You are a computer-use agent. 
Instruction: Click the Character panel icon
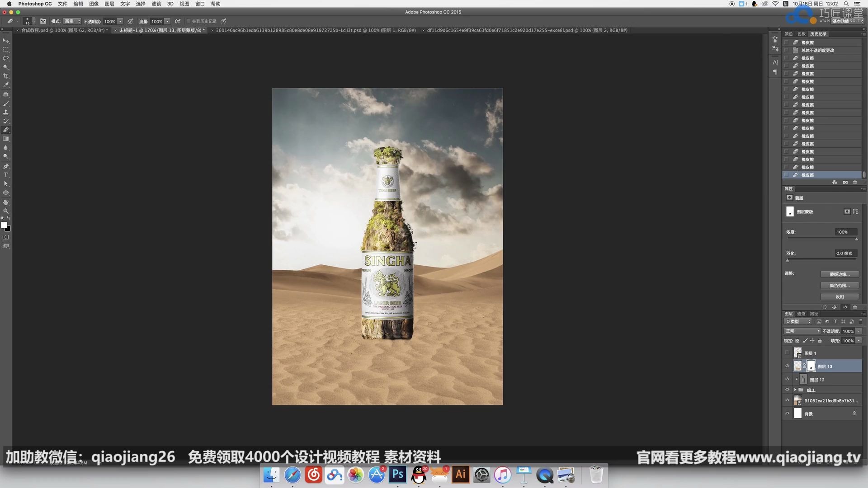click(775, 62)
